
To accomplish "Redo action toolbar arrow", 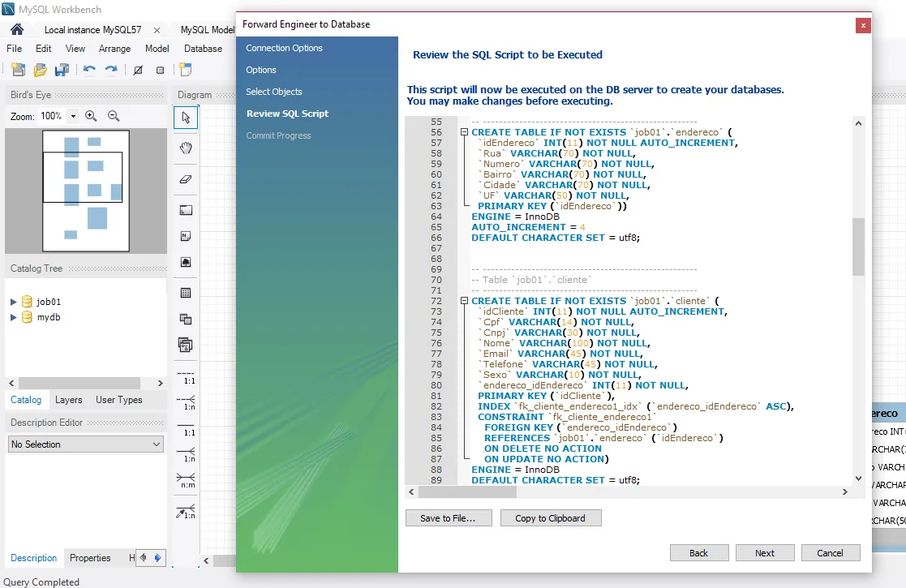I will coord(111,70).
